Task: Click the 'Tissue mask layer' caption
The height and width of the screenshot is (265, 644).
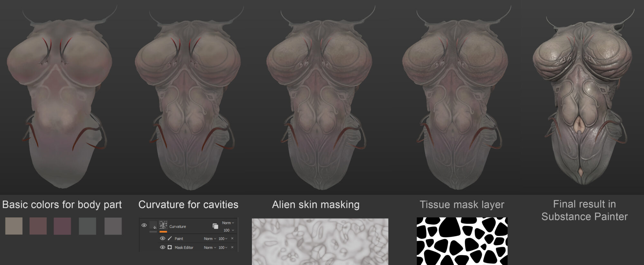Action: (x=462, y=205)
